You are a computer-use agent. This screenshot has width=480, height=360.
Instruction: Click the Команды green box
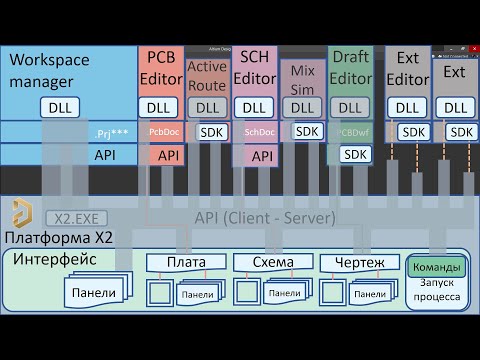click(437, 267)
